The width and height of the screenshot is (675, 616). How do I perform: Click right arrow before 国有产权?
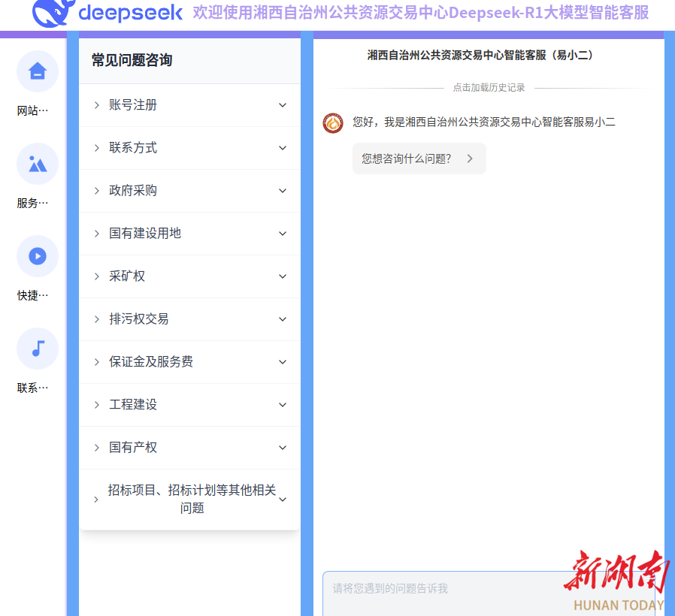pos(97,448)
